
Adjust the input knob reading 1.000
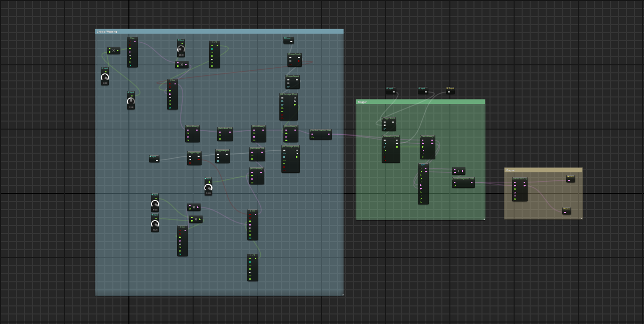coord(208,186)
